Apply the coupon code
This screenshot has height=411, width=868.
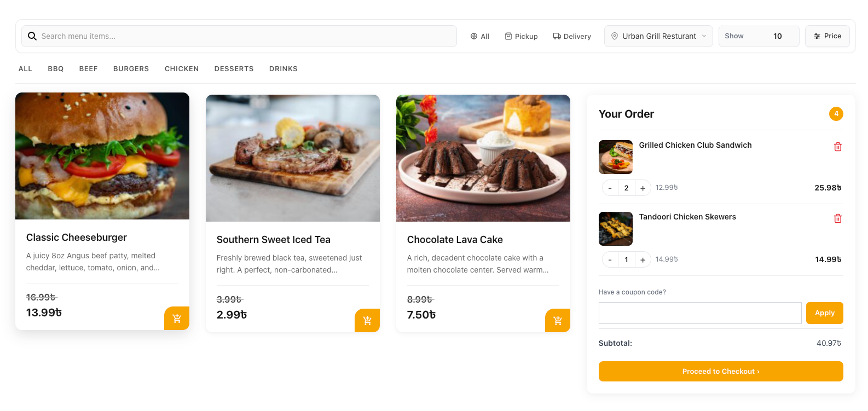[825, 312]
